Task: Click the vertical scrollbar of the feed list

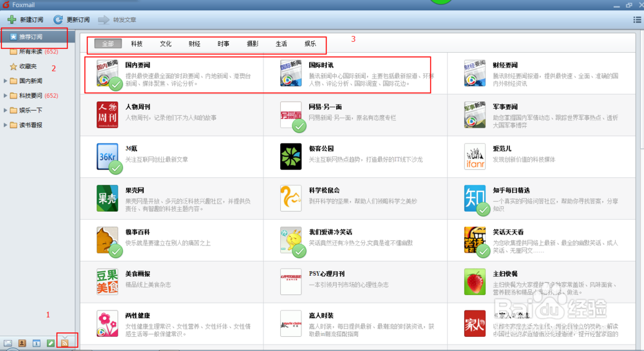Action: [x=642, y=90]
